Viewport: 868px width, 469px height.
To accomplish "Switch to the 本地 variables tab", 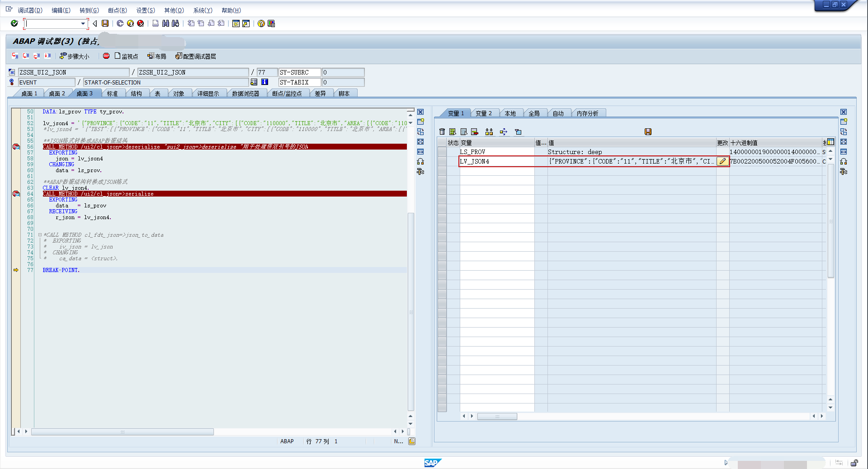I will [510, 113].
